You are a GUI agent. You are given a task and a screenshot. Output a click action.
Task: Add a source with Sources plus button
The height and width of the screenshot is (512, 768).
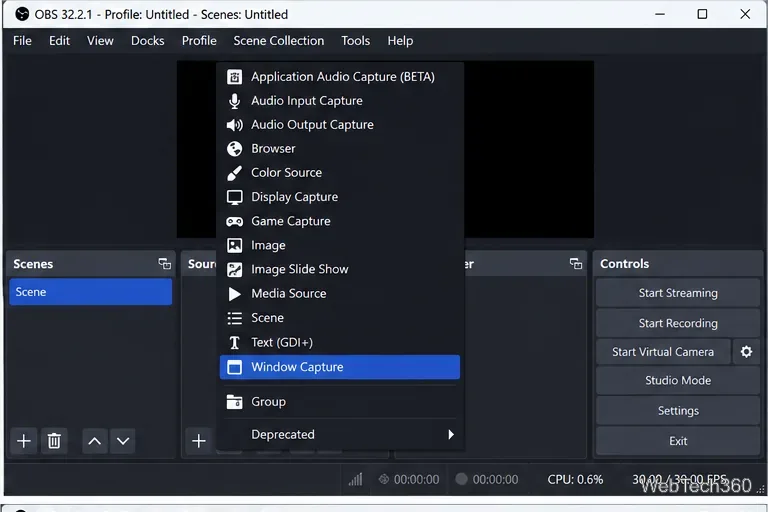coord(198,441)
